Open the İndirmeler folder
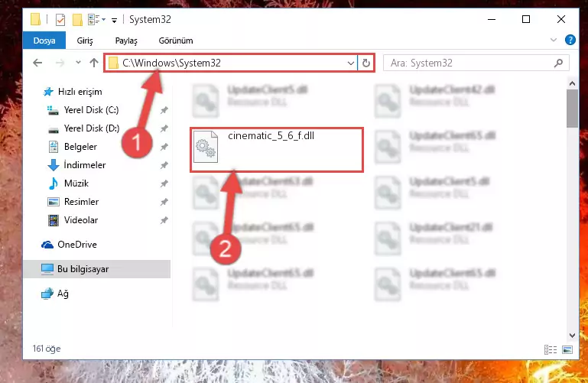Viewport: 588px width, 383px height. pos(85,165)
